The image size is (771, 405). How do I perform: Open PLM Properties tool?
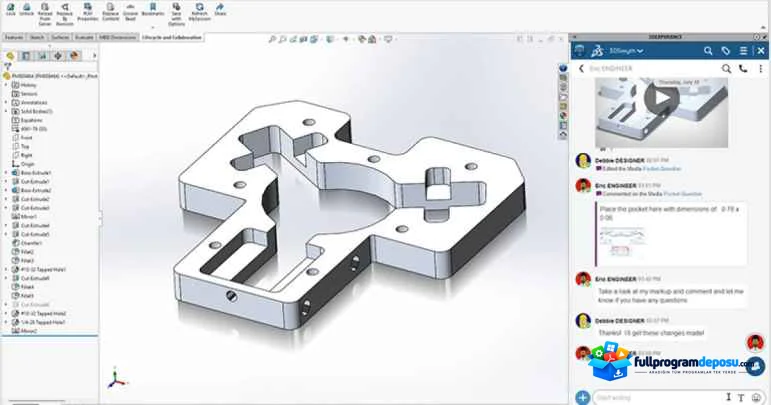88,12
